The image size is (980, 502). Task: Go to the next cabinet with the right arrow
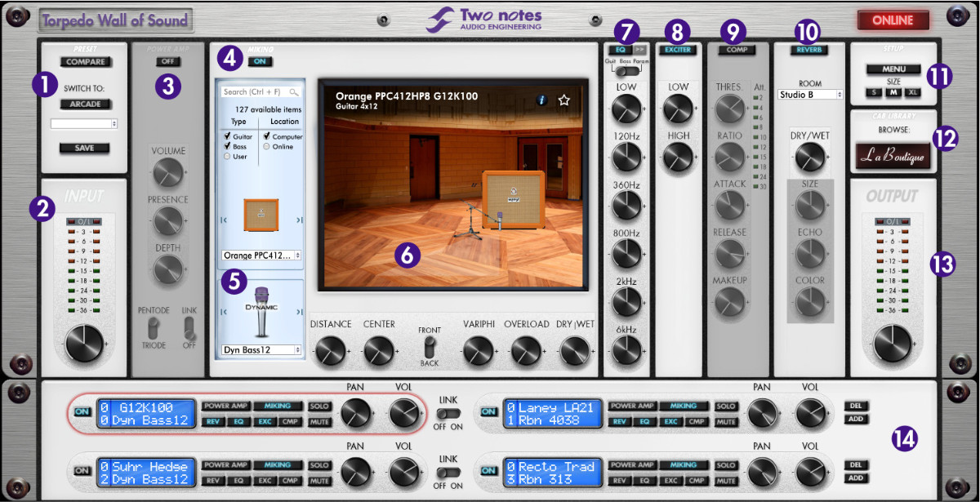click(299, 220)
